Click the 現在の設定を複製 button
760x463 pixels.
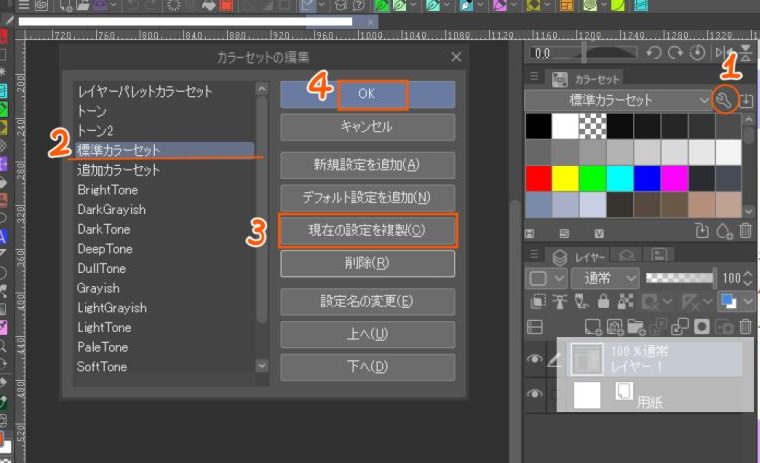pyautogui.click(x=367, y=230)
